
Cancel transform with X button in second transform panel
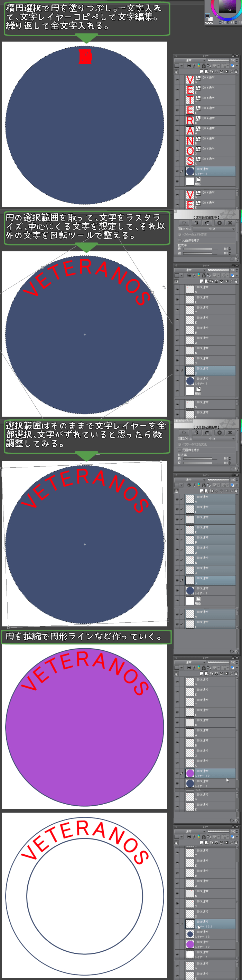click(230, 433)
